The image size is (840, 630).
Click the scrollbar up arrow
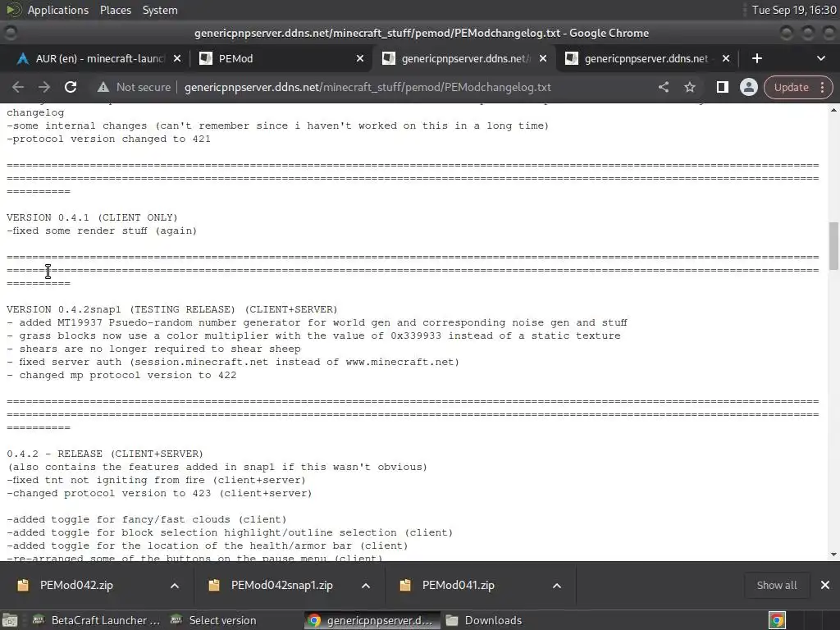833,110
